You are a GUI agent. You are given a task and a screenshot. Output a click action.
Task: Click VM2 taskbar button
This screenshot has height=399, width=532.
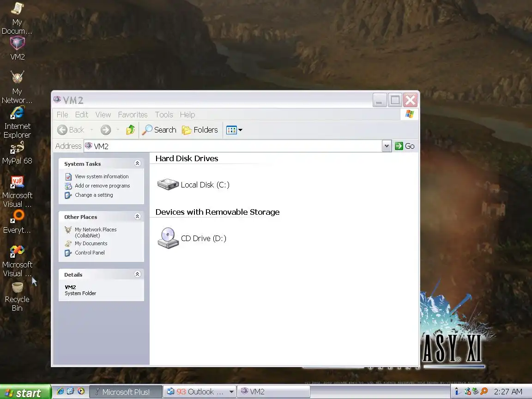pos(273,392)
